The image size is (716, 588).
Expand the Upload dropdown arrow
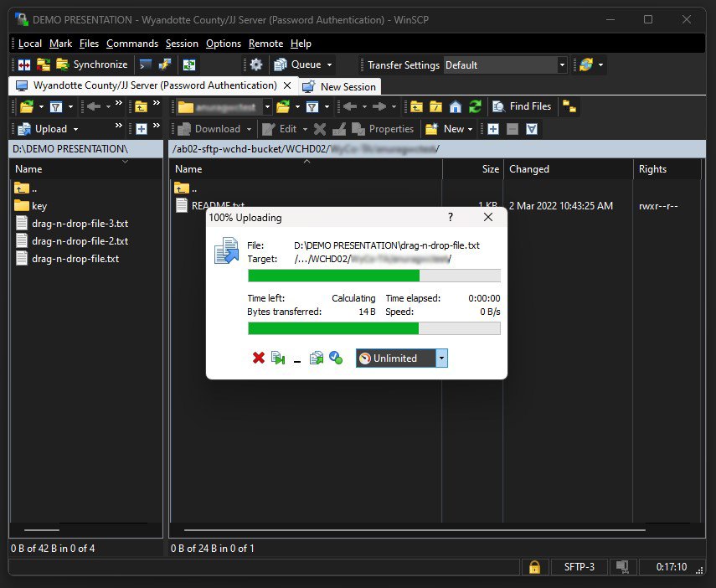(76, 129)
